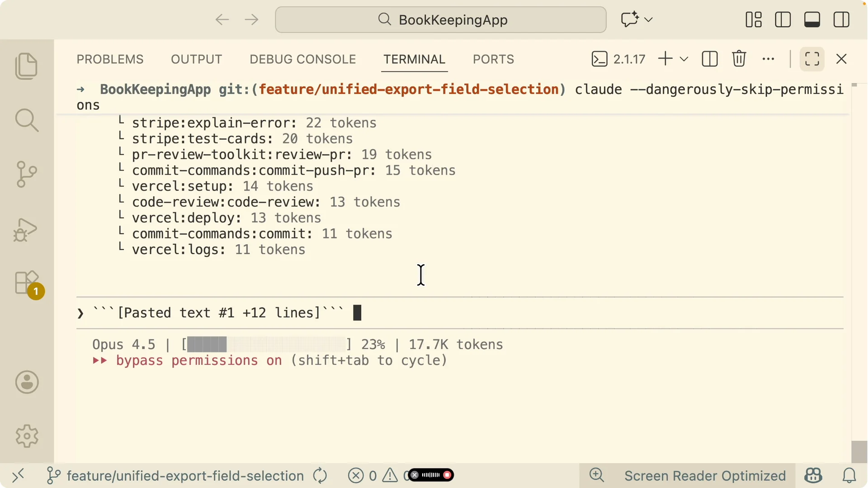Hide the panel with the X icon
The image size is (868, 488).
click(x=841, y=59)
